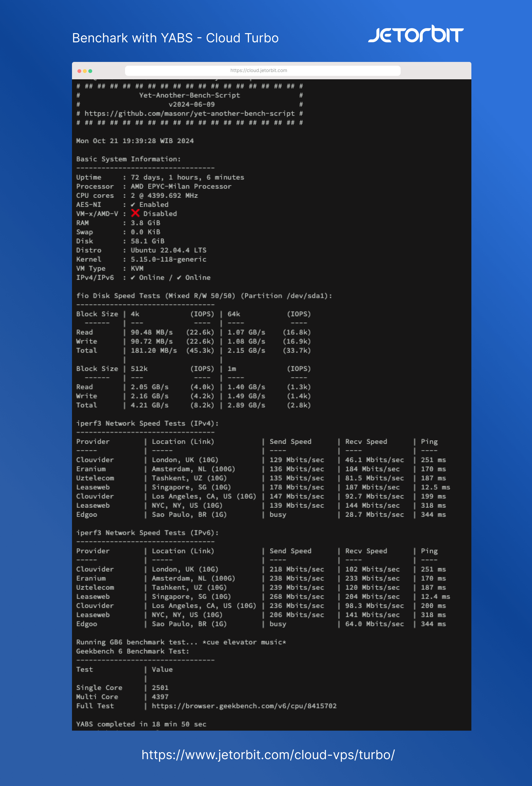
Task: Click VM Type value 'KVM'
Action: coord(137,269)
